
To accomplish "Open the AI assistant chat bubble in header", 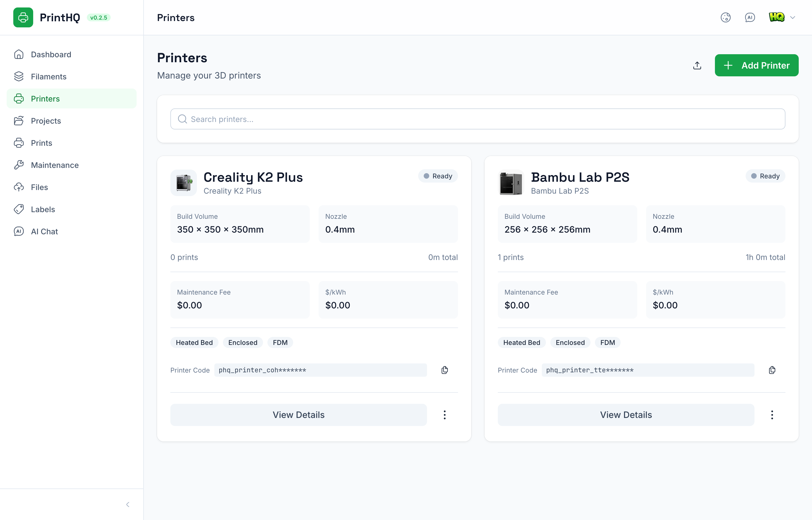I will tap(750, 17).
